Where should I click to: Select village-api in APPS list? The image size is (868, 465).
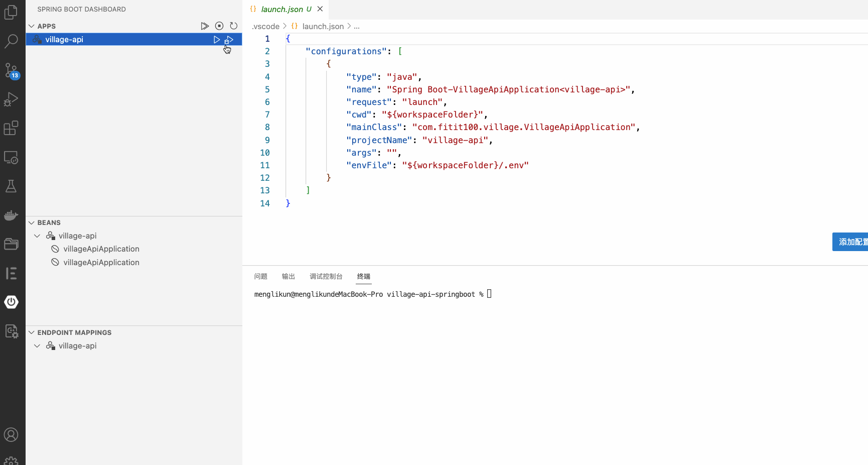(134, 39)
